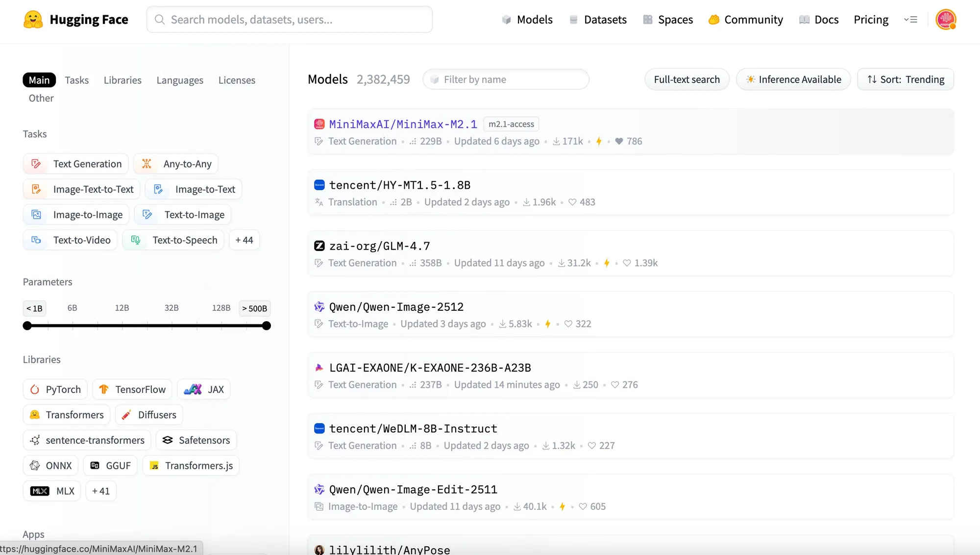Click the TensorFlow library icon
980x555 pixels.
click(x=104, y=389)
